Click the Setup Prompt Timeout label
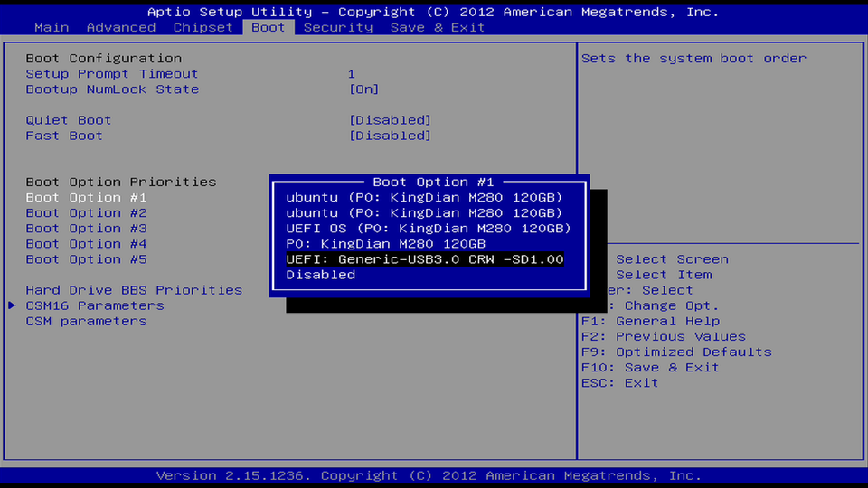This screenshot has width=868, height=488. point(112,74)
